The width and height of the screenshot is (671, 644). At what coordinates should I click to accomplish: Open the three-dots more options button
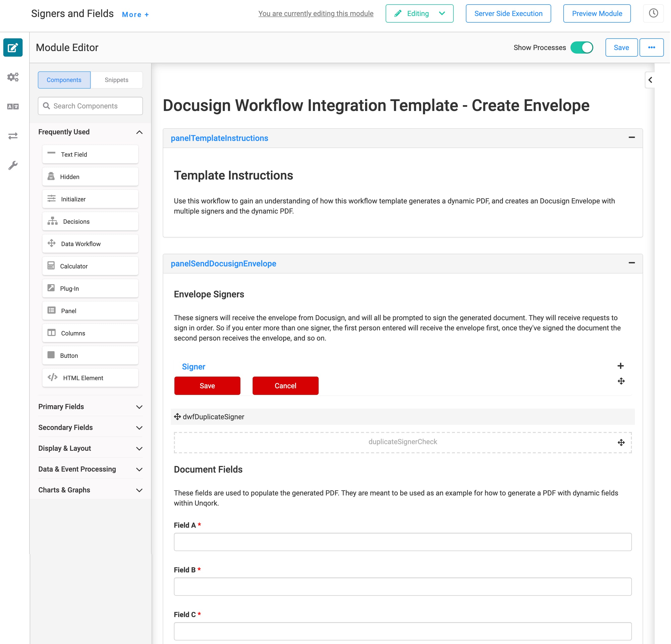651,47
